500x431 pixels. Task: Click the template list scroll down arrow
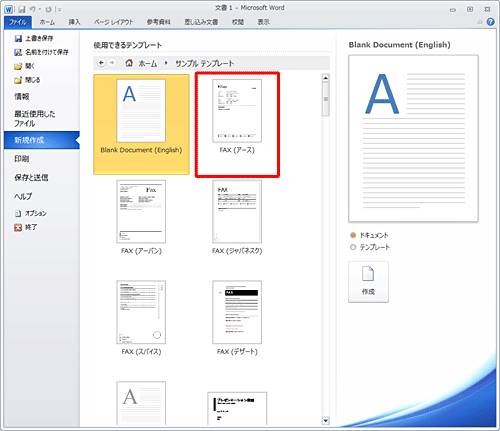[x=326, y=421]
